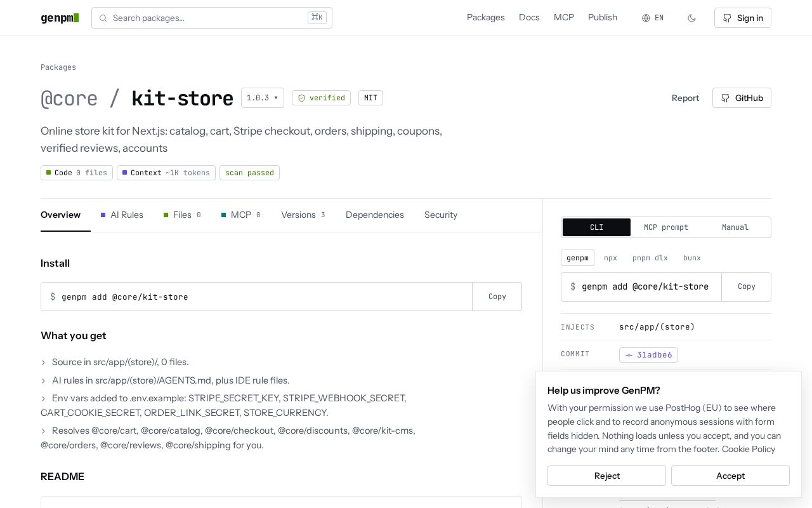Toggle dark mode moon icon
This screenshot has width=812, height=508.
pyautogui.click(x=691, y=18)
